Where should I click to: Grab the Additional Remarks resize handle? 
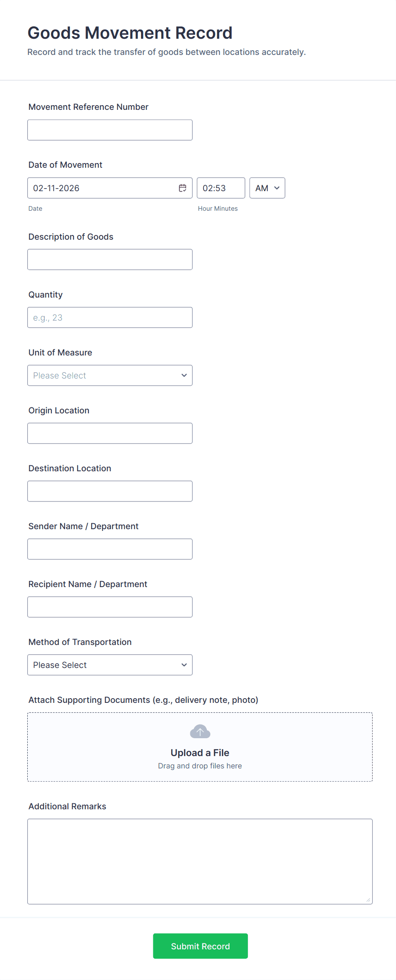point(368,900)
